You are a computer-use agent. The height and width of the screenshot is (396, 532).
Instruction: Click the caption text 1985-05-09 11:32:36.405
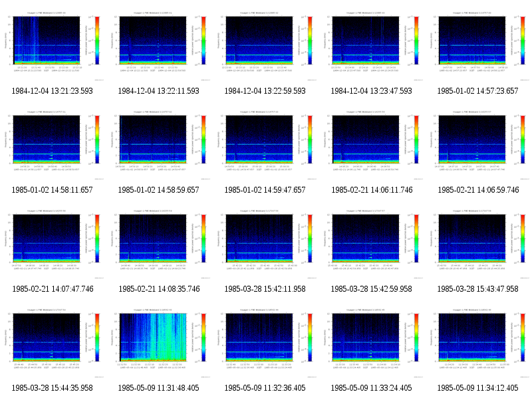point(265,388)
